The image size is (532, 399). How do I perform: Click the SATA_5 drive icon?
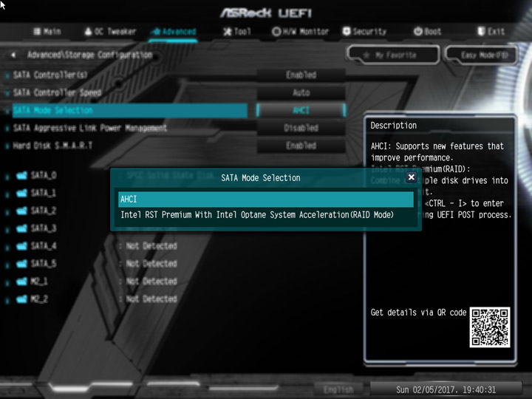click(21, 264)
